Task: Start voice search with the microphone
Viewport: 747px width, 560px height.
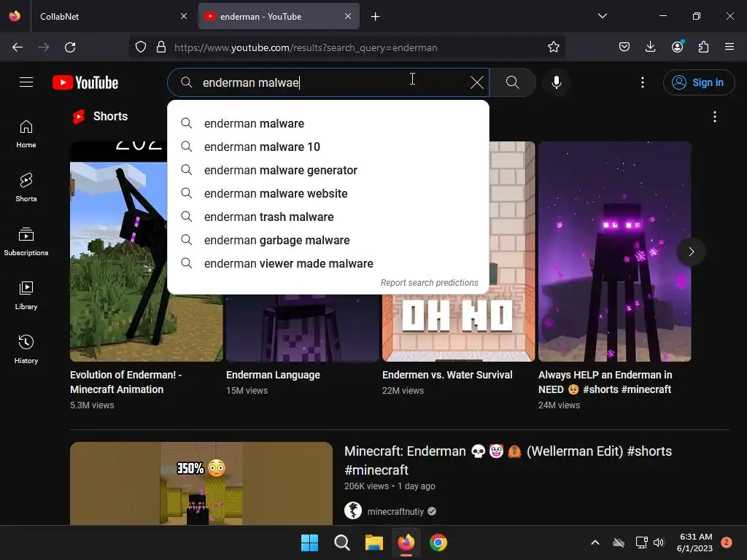Action: click(556, 82)
